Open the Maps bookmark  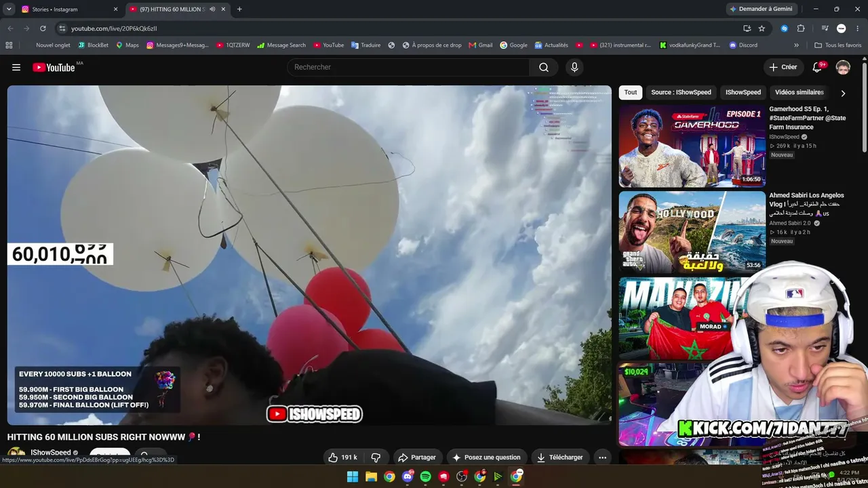point(127,45)
